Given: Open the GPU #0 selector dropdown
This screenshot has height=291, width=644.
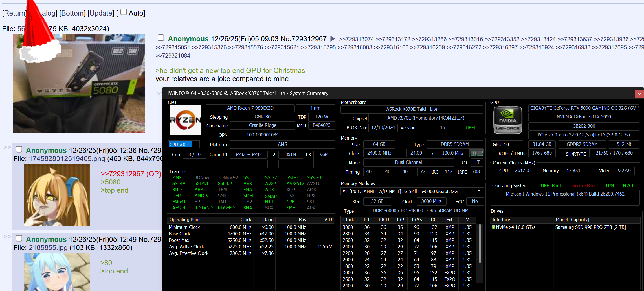Looking at the screenshot, I should coord(507,144).
